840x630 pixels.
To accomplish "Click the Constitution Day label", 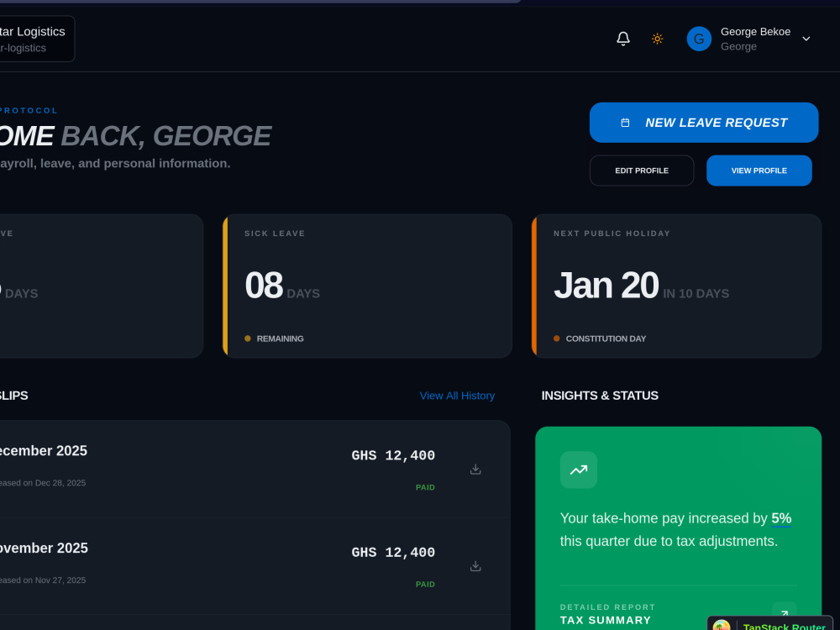I will [606, 339].
